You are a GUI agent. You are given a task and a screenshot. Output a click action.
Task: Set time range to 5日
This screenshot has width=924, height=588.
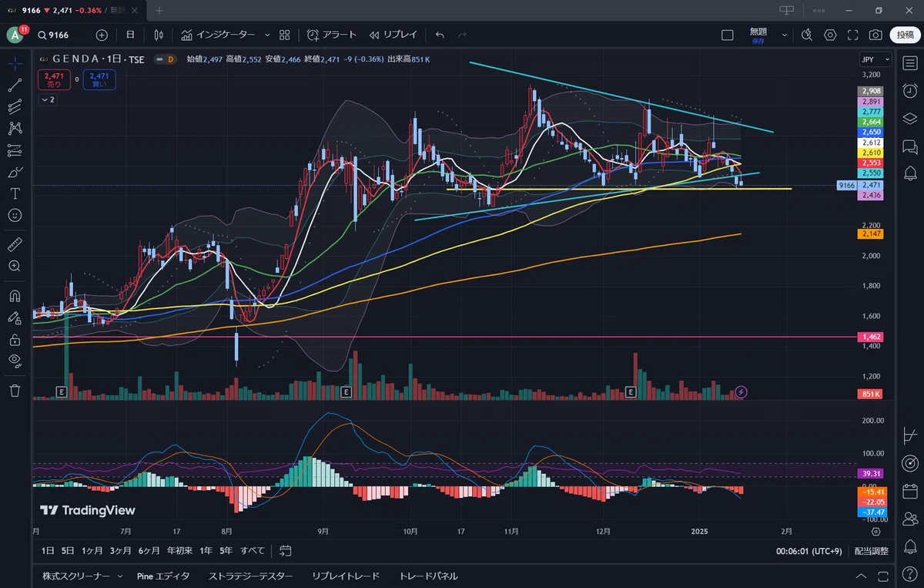coord(68,551)
